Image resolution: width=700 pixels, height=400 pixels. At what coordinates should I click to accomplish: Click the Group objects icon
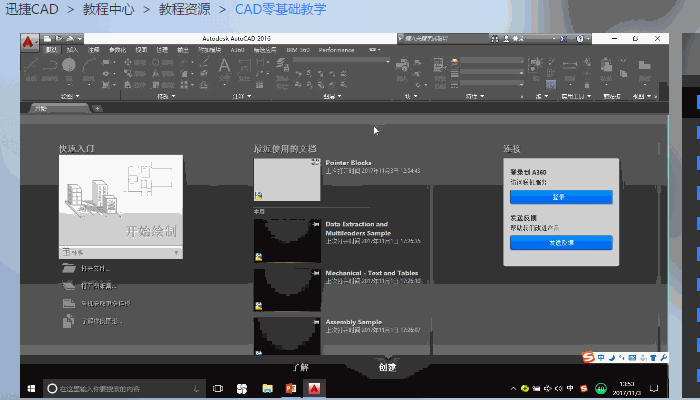coord(536,65)
